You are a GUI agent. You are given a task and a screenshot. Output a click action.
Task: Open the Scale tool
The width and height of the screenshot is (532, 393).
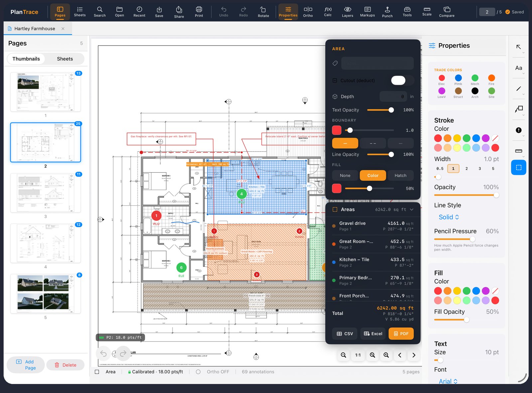[x=427, y=12]
